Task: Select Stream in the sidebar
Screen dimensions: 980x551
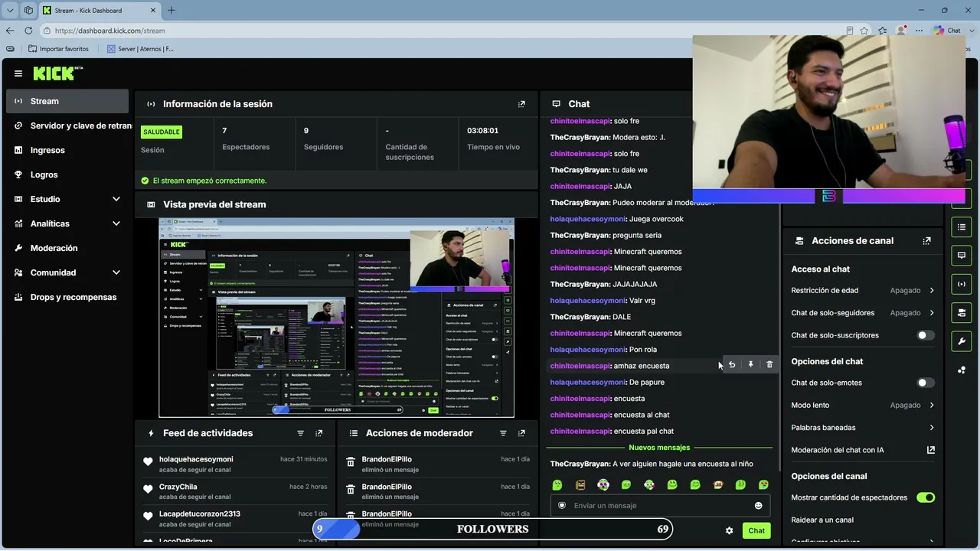Action: (x=67, y=101)
